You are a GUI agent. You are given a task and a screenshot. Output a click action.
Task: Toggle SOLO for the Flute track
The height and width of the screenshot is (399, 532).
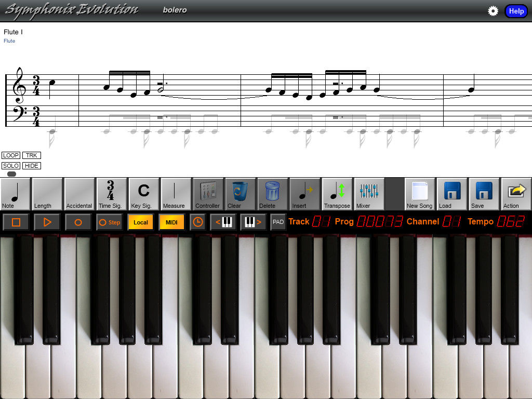tap(11, 166)
